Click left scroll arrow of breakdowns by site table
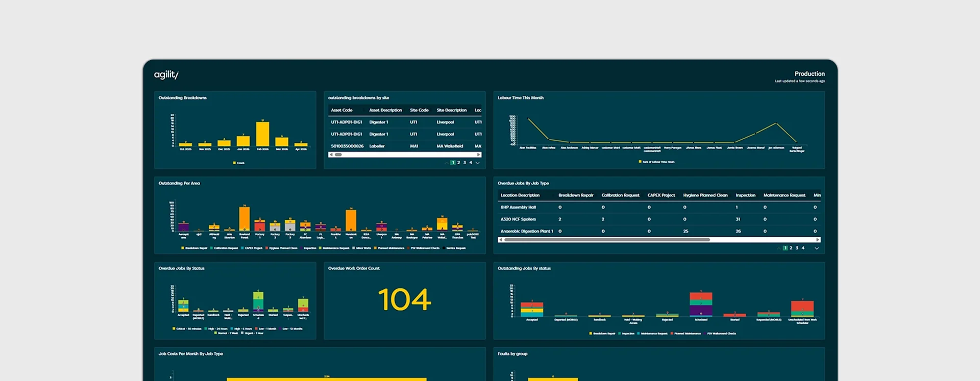The image size is (980, 381). [331, 155]
